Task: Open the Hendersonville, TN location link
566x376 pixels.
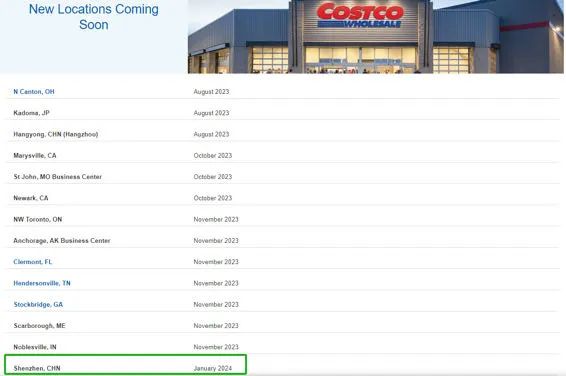Action: (x=42, y=283)
